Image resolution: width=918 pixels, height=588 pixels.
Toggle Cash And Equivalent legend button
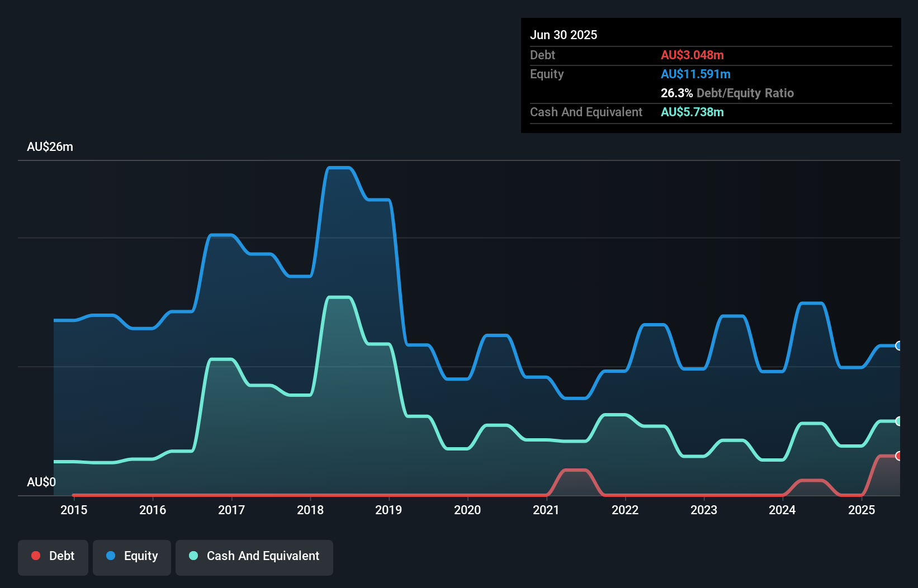[254, 557]
